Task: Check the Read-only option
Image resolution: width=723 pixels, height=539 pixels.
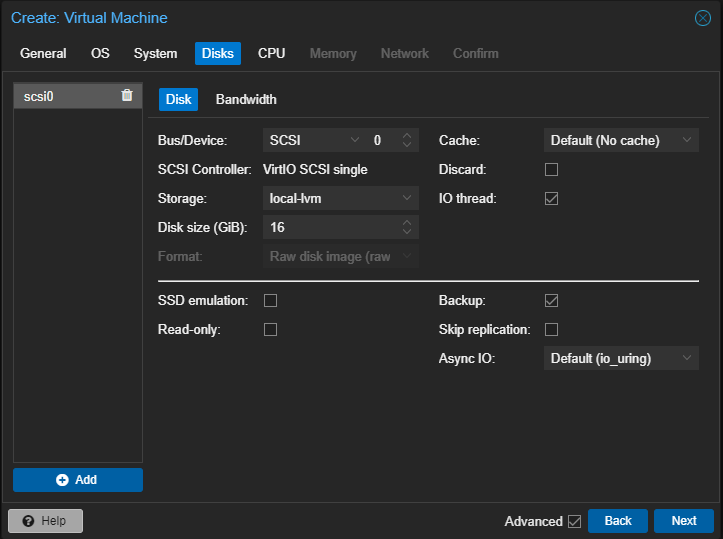Action: [x=270, y=329]
